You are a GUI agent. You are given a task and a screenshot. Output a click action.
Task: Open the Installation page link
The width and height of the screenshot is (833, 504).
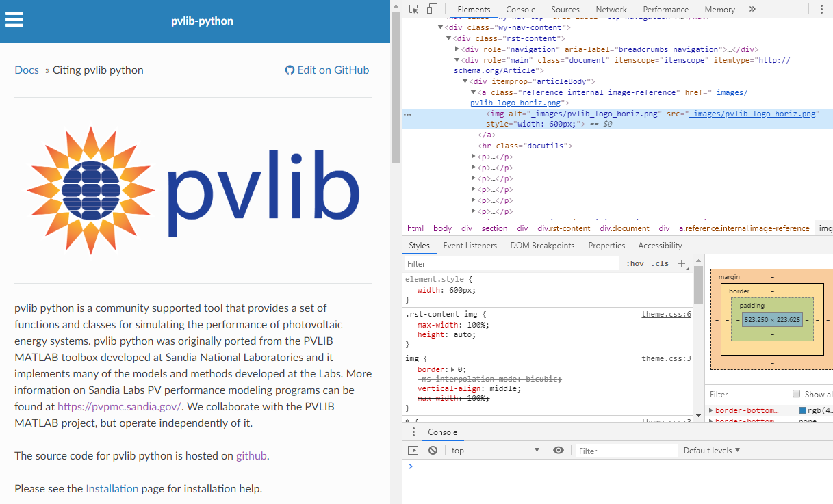[x=112, y=488]
